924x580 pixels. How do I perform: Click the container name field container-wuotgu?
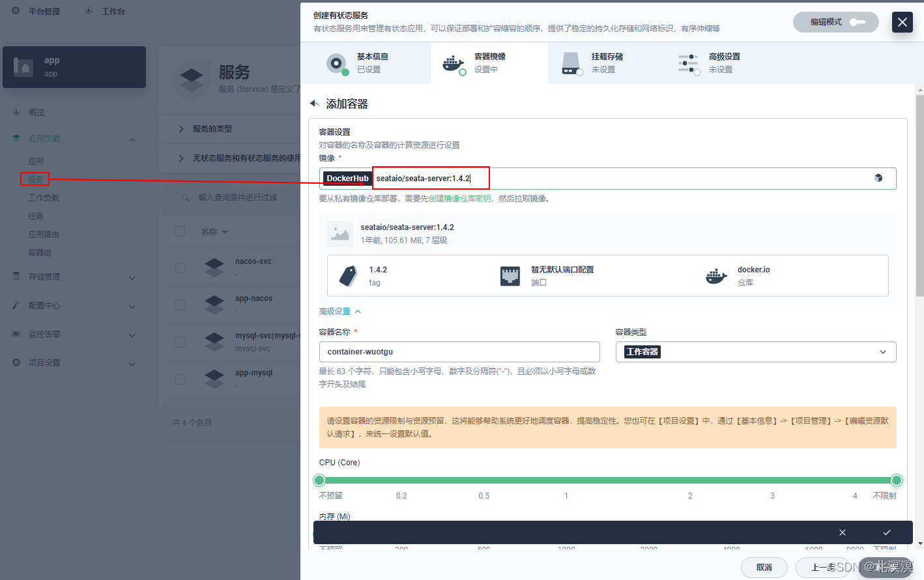pyautogui.click(x=459, y=352)
